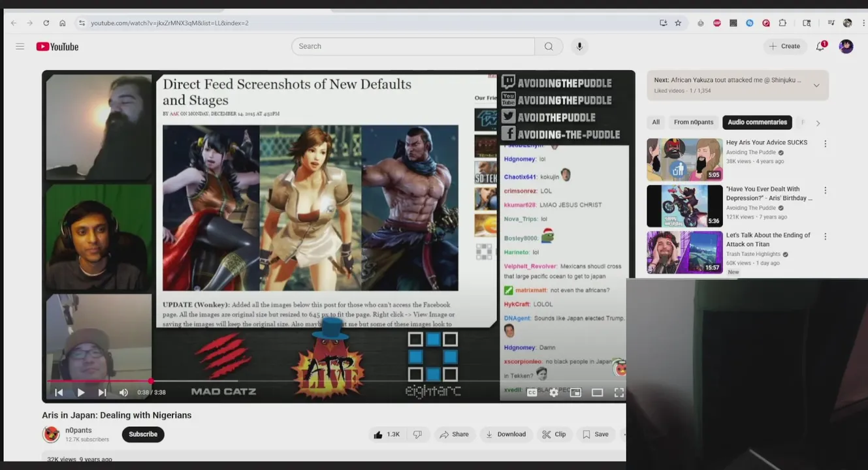Go to the YouTube home logo
The image size is (868, 470).
(x=57, y=46)
